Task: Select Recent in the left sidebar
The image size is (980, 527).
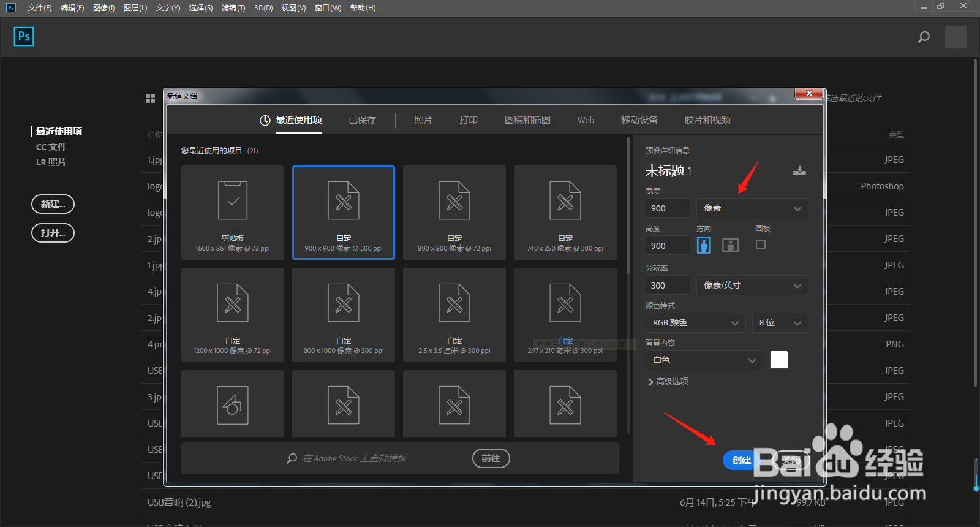Action: (59, 132)
